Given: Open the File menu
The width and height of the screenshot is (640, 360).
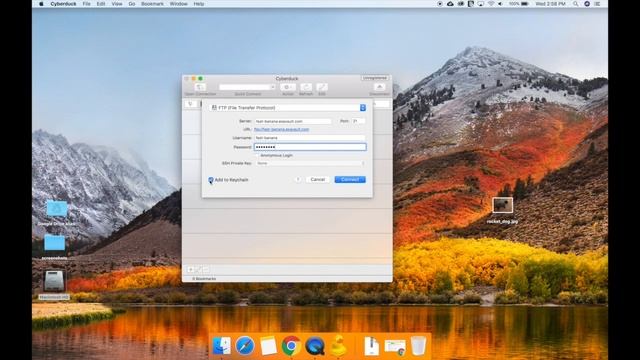Looking at the screenshot, I should tap(87, 4).
